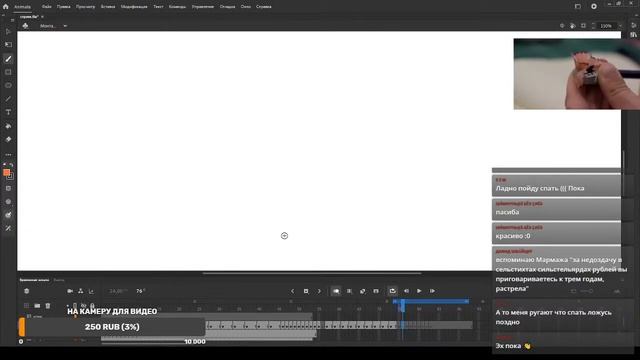Play the timeline animation

[419, 291]
